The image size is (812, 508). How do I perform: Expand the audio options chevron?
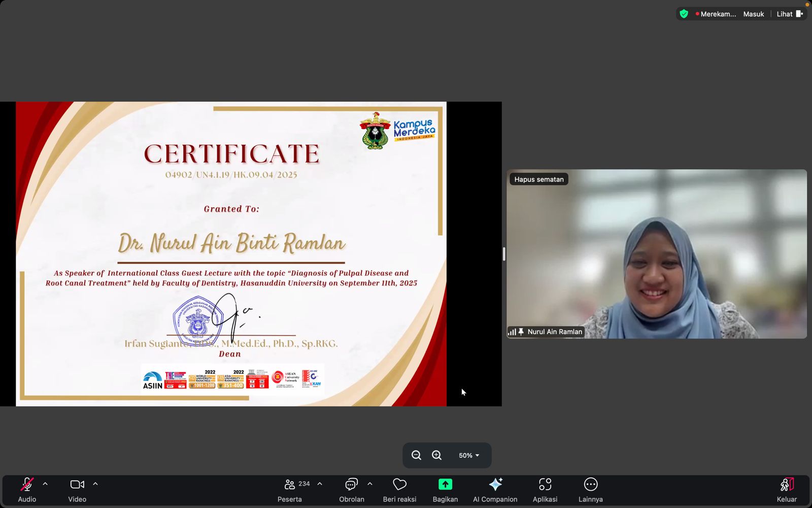click(45, 484)
